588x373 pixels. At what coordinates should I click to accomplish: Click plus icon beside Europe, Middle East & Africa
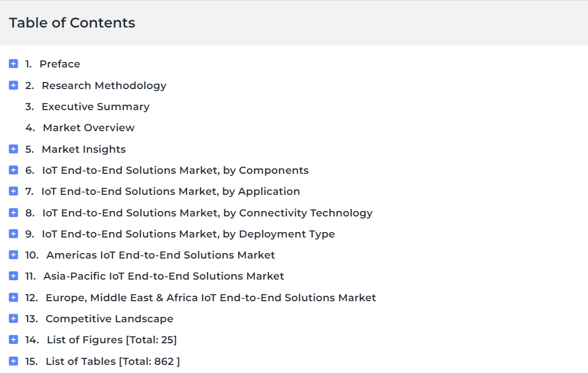tap(13, 297)
